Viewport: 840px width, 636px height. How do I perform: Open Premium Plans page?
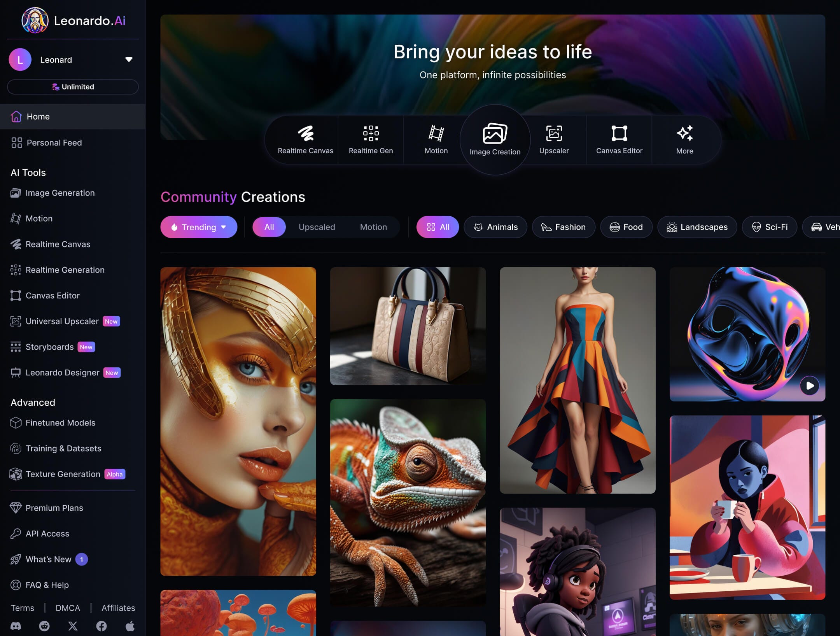click(x=54, y=508)
